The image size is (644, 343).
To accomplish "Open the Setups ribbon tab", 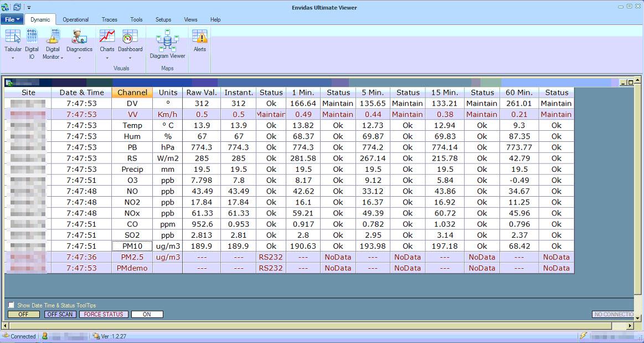I will click(x=163, y=19).
